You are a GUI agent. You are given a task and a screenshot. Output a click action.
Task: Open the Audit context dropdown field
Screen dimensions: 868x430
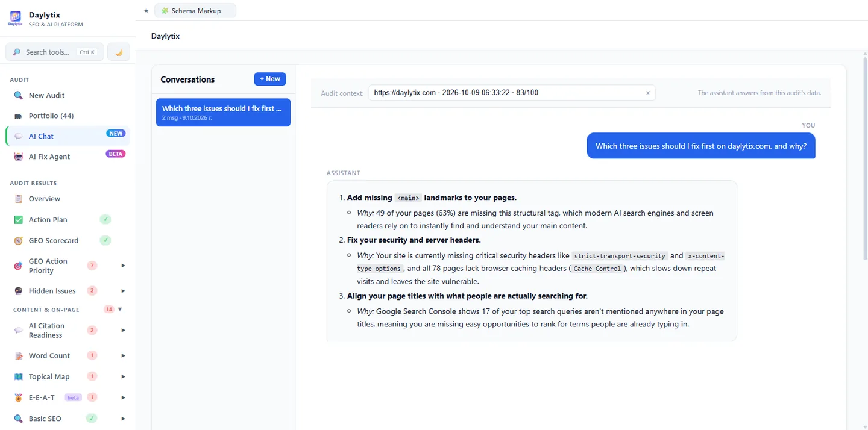click(512, 93)
